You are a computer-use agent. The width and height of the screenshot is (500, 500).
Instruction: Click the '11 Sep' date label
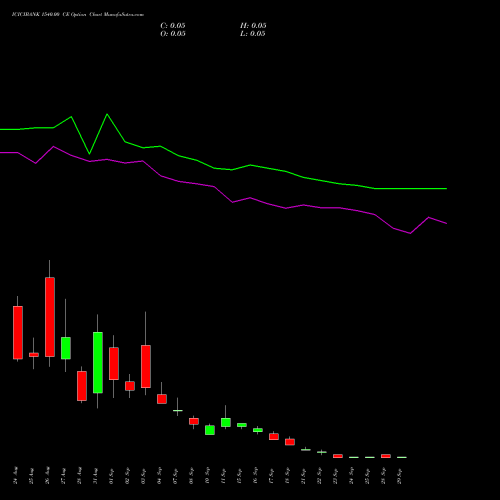click(x=224, y=476)
